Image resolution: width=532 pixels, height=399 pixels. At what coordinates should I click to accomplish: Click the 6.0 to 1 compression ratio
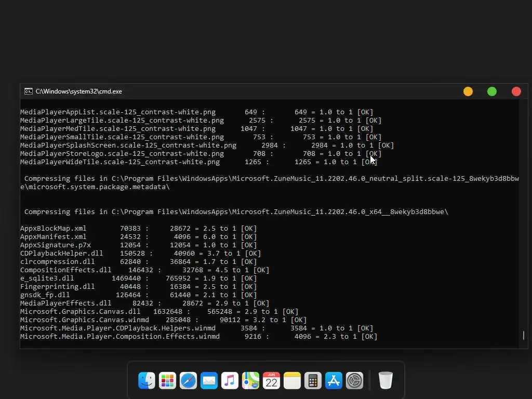[x=220, y=237]
